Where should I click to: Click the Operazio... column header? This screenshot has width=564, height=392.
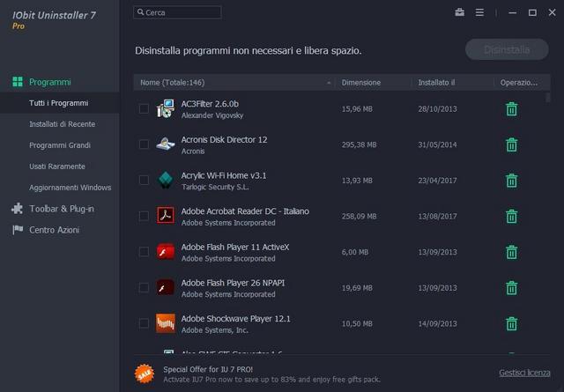[519, 82]
